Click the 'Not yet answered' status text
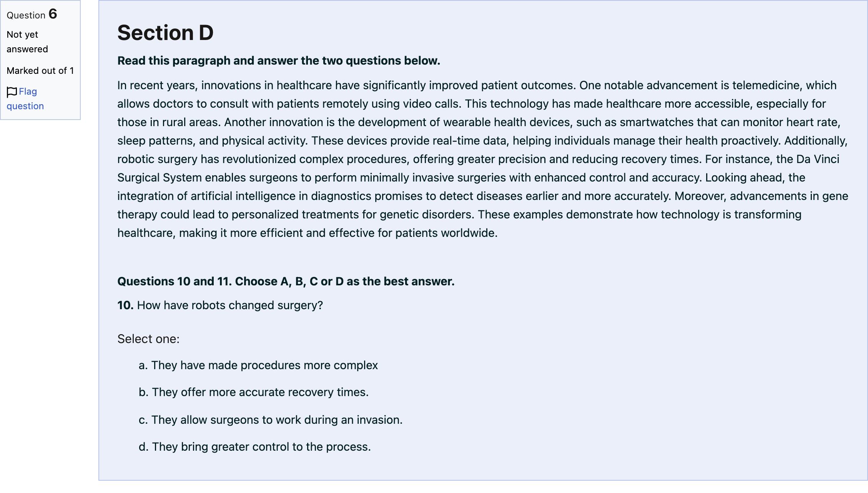The height and width of the screenshot is (493, 868). [27, 42]
